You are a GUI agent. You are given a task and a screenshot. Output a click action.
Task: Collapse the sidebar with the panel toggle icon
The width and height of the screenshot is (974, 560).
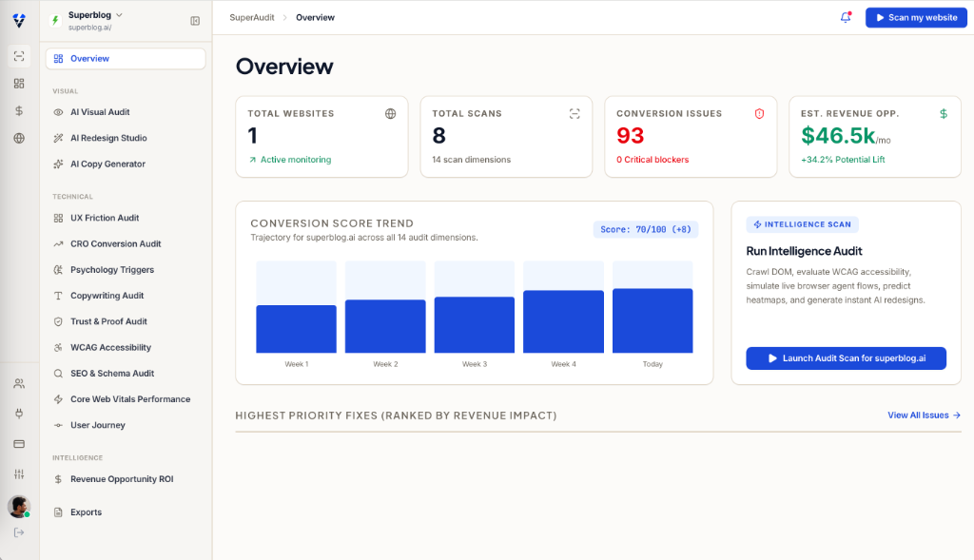pyautogui.click(x=195, y=21)
